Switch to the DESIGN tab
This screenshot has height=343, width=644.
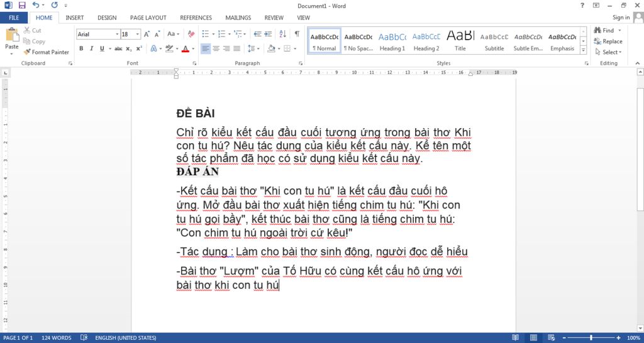[107, 18]
